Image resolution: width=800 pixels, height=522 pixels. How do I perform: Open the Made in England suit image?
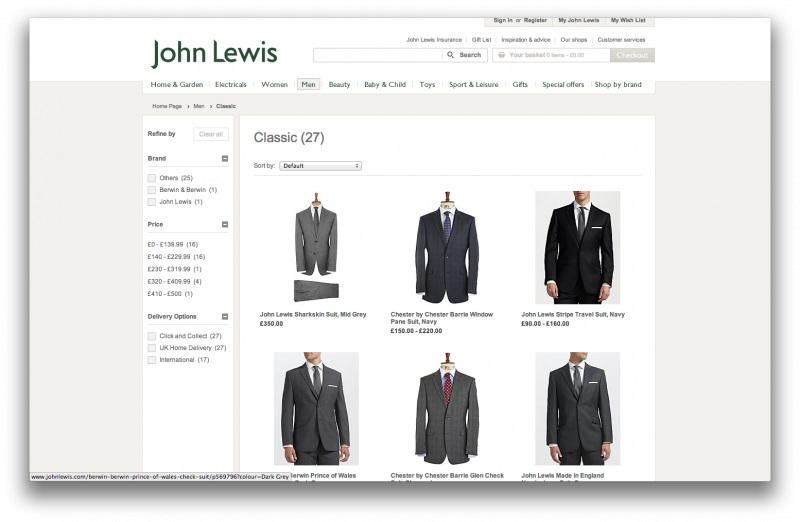578,408
